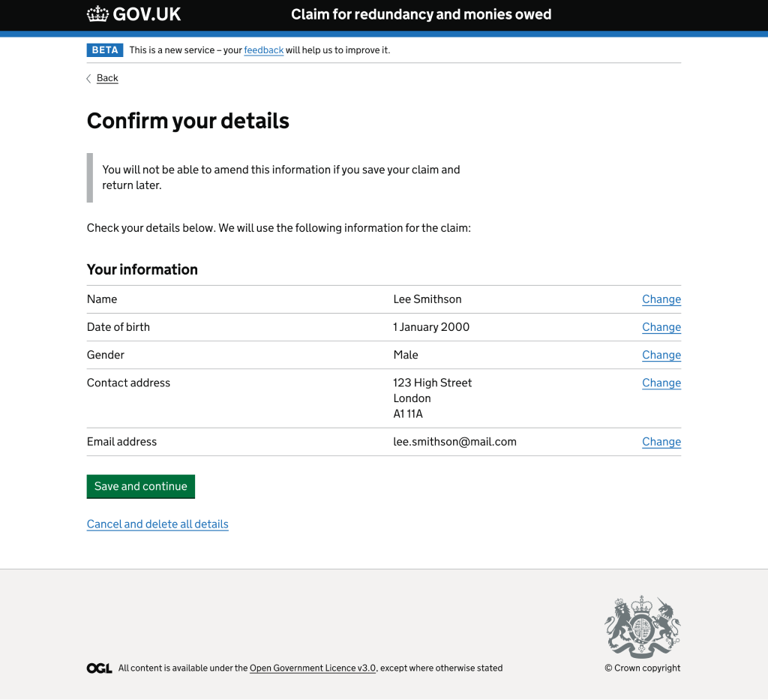The height and width of the screenshot is (700, 768).
Task: Click the royal coat of arms crest
Action: click(642, 626)
